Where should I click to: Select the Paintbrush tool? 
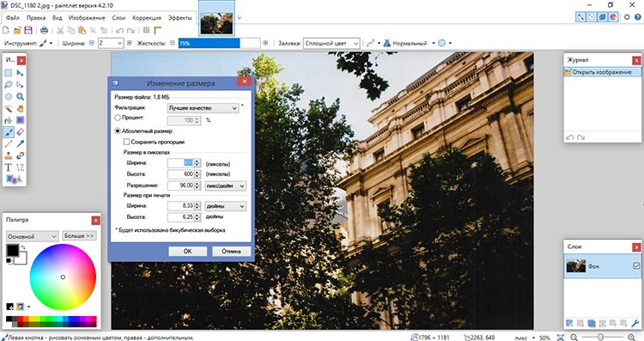(x=9, y=132)
